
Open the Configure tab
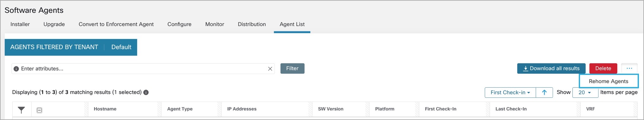point(180,24)
